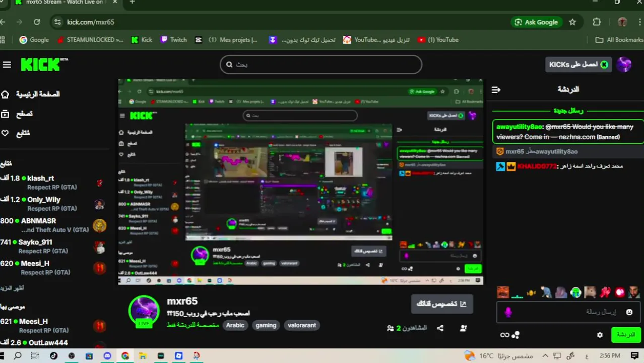Screen dimensions: 644x363
Task: Select the valorarant tag
Action: [302, 325]
